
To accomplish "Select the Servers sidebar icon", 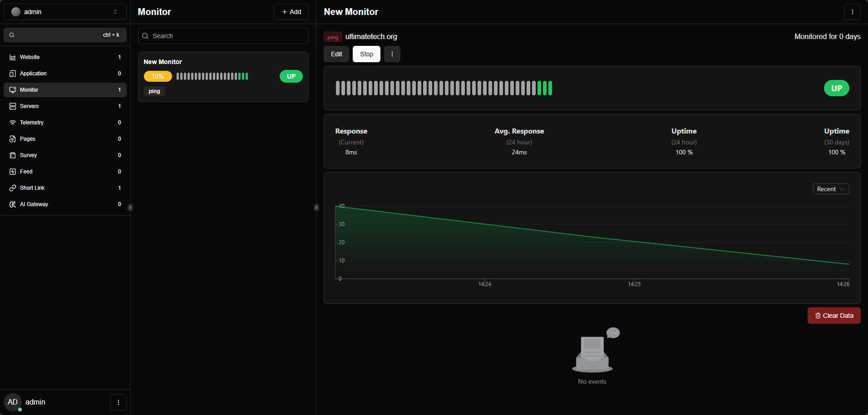I will point(13,106).
